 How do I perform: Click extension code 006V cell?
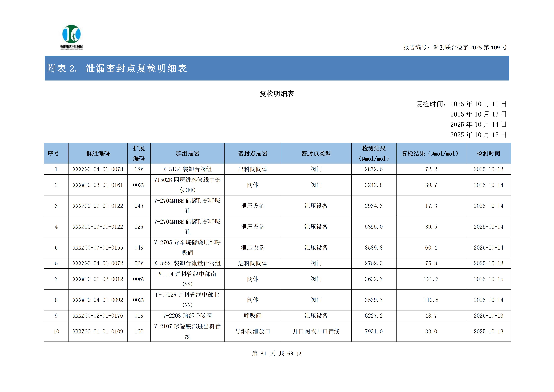(x=139, y=279)
